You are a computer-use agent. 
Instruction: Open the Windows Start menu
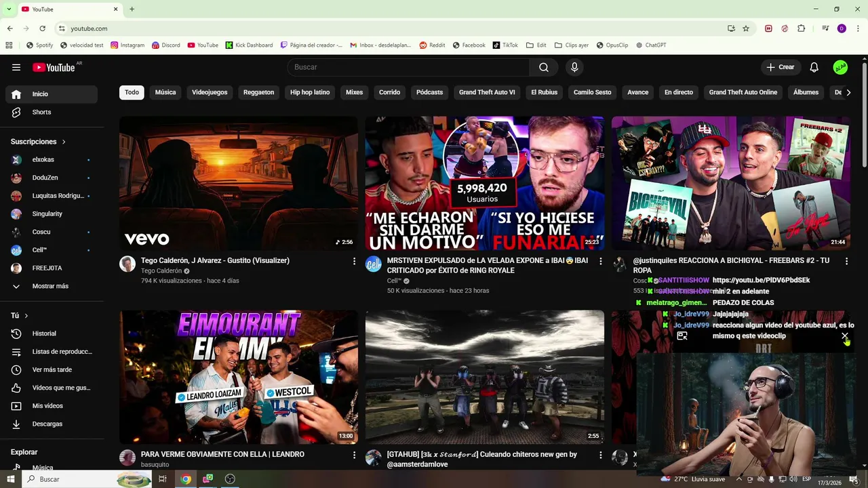click(x=11, y=479)
